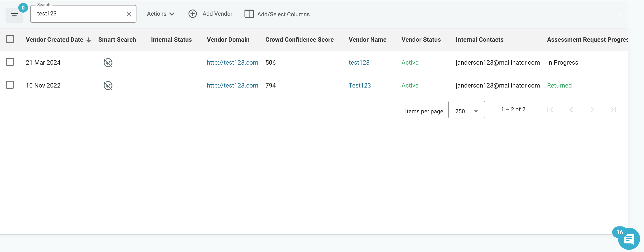
Task: Go to the last page
Action: pos(614,110)
